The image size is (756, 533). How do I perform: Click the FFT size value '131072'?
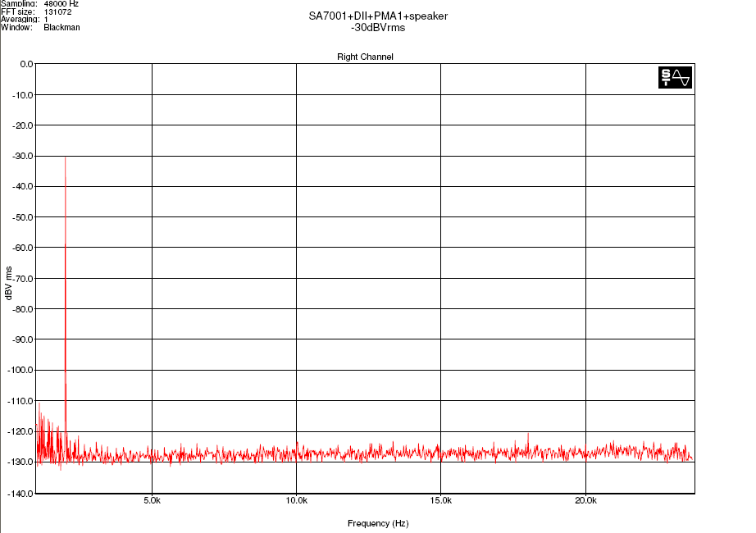tap(57, 11)
